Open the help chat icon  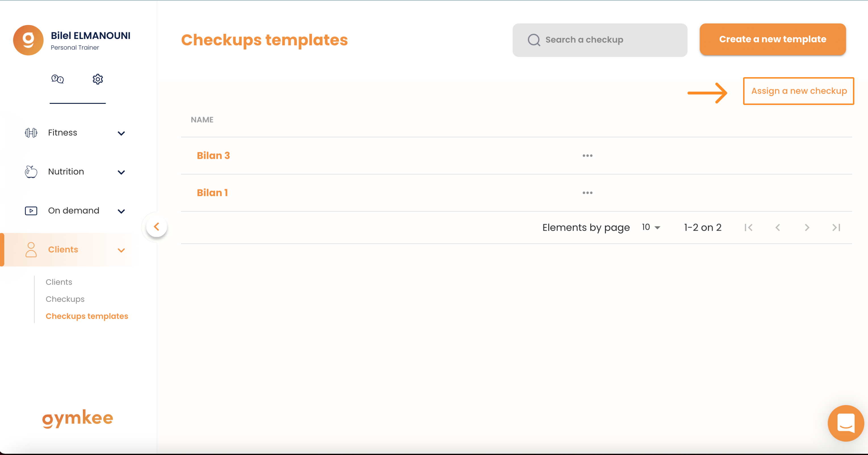[57, 79]
